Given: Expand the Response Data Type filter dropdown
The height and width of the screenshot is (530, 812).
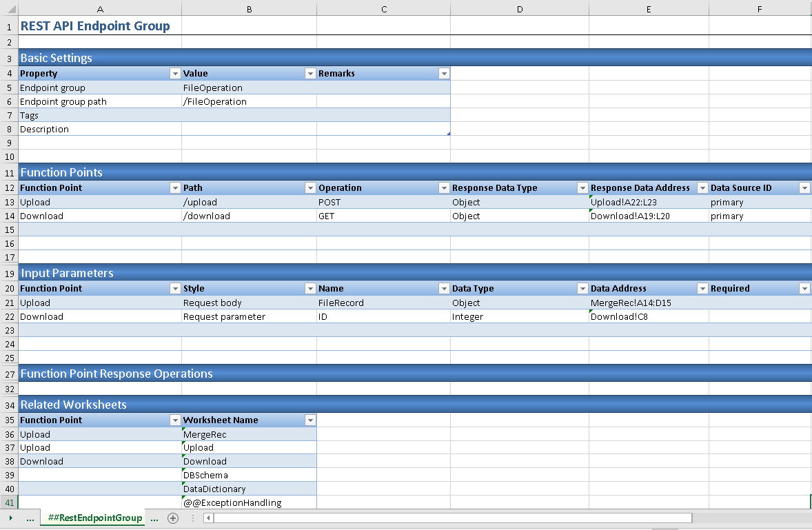Looking at the screenshot, I should click(582, 188).
